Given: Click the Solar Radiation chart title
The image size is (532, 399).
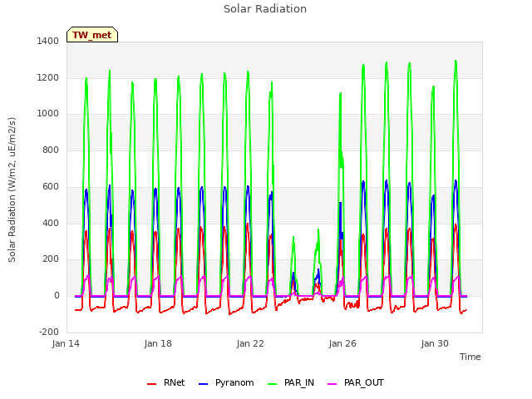Looking at the screenshot, I should pos(265,9).
